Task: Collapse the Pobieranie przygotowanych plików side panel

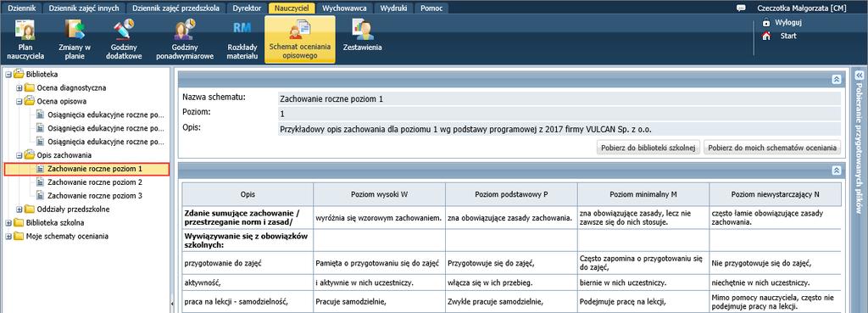Action: click(x=860, y=75)
